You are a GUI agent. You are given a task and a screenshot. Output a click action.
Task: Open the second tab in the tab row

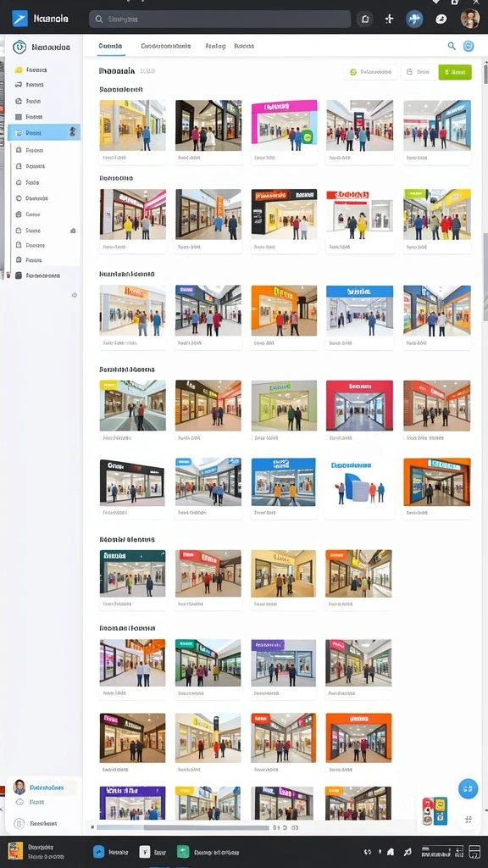pos(166,47)
